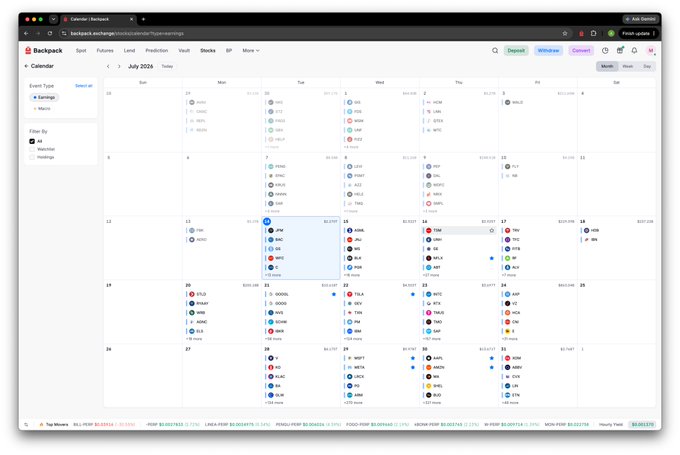This screenshot has width=680, height=455.
Task: Click the browser address bar
Action: tap(312, 33)
